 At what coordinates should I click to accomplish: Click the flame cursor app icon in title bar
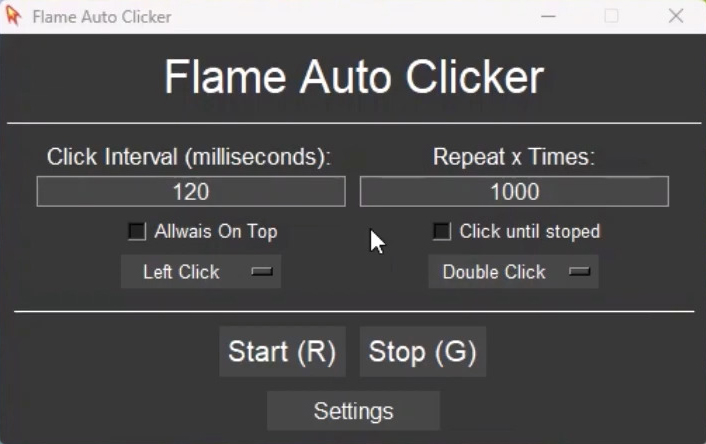[13, 16]
